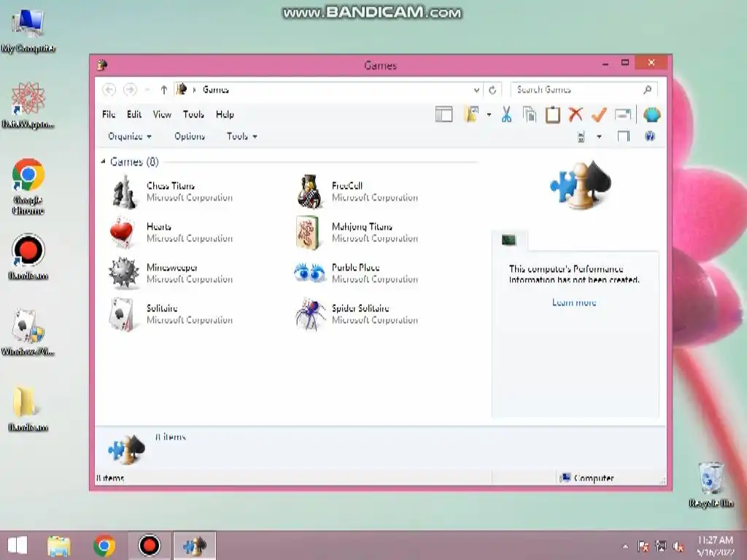This screenshot has width=747, height=560.
Task: Open the address bar history dropdown
Action: [x=476, y=90]
